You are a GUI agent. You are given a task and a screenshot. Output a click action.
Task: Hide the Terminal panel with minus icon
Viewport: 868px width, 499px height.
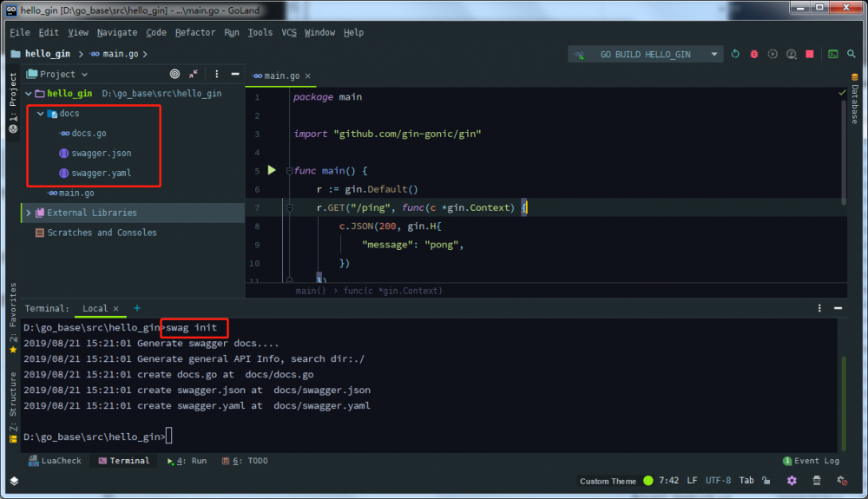(x=838, y=308)
